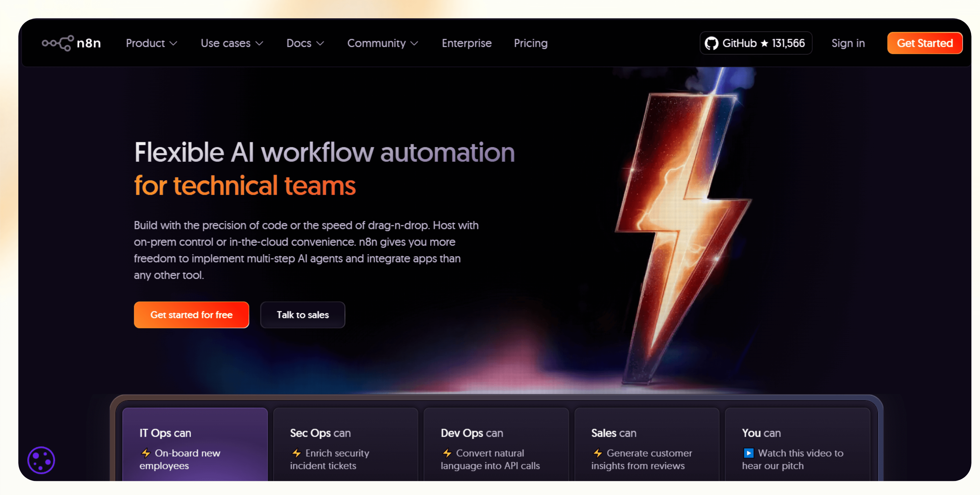
Task: Click the GitHub octocat icon
Action: 711,43
